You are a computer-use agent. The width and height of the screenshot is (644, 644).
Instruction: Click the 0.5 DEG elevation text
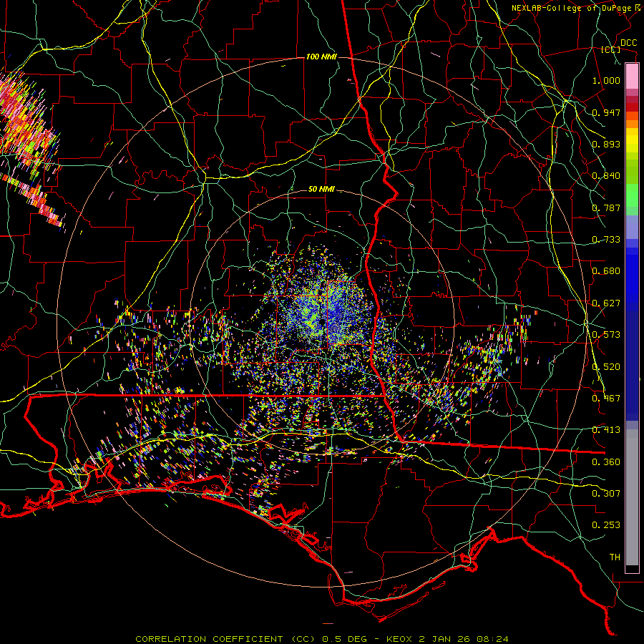[x=345, y=639]
